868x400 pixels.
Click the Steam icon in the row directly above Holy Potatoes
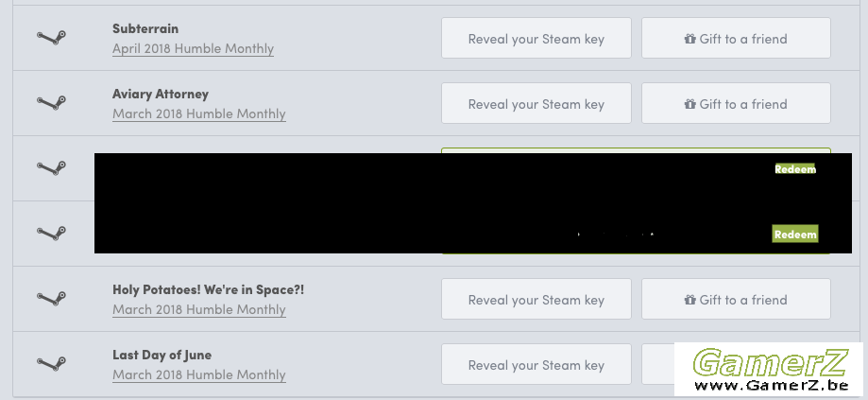coord(52,234)
